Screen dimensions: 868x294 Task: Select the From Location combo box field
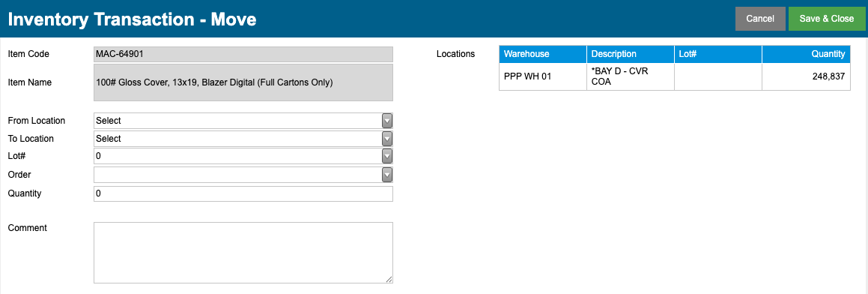(243, 120)
